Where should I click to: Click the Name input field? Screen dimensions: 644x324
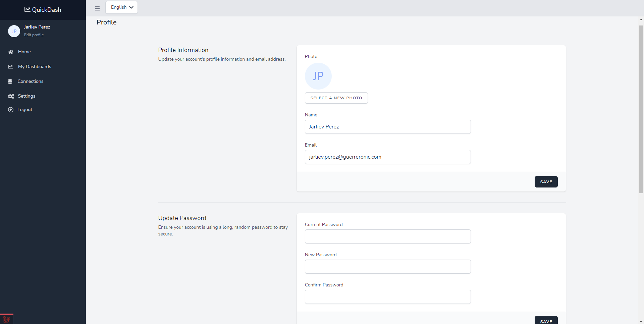click(387, 127)
